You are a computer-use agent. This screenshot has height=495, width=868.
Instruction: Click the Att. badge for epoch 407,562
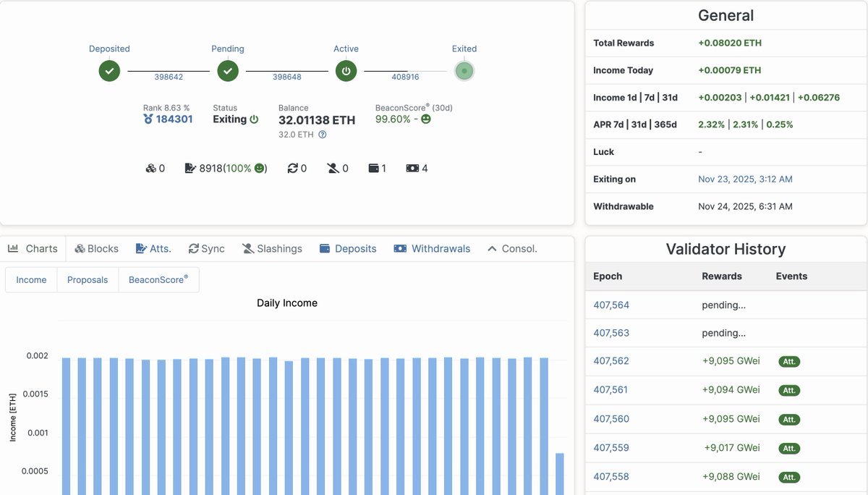click(789, 361)
